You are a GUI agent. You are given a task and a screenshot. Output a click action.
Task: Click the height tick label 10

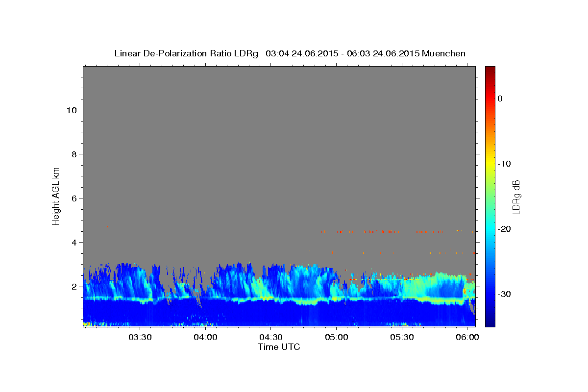click(72, 110)
